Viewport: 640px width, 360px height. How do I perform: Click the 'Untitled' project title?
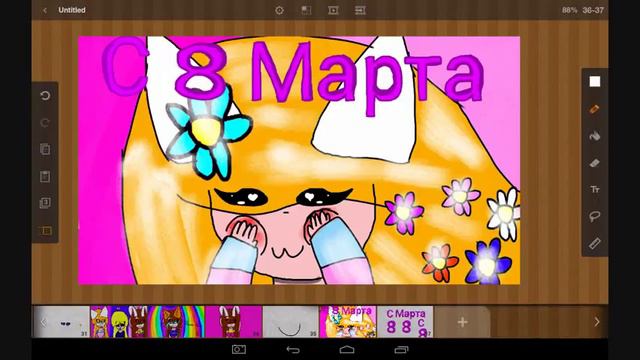[x=72, y=10]
